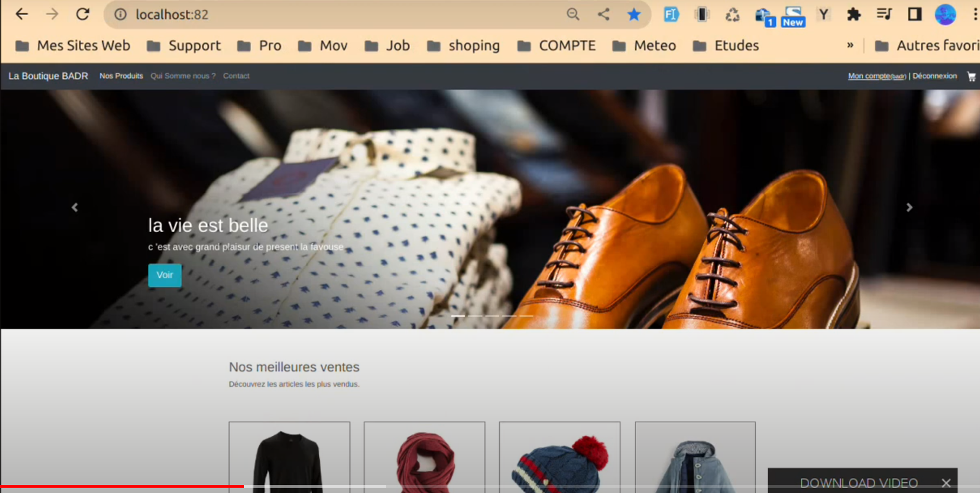Viewport: 980px width, 493px height.
Task: Open the share page icon in address bar
Action: pyautogui.click(x=603, y=15)
